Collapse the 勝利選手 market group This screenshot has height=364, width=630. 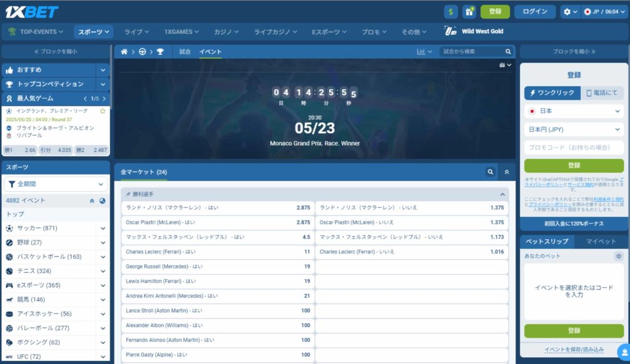[x=502, y=194]
